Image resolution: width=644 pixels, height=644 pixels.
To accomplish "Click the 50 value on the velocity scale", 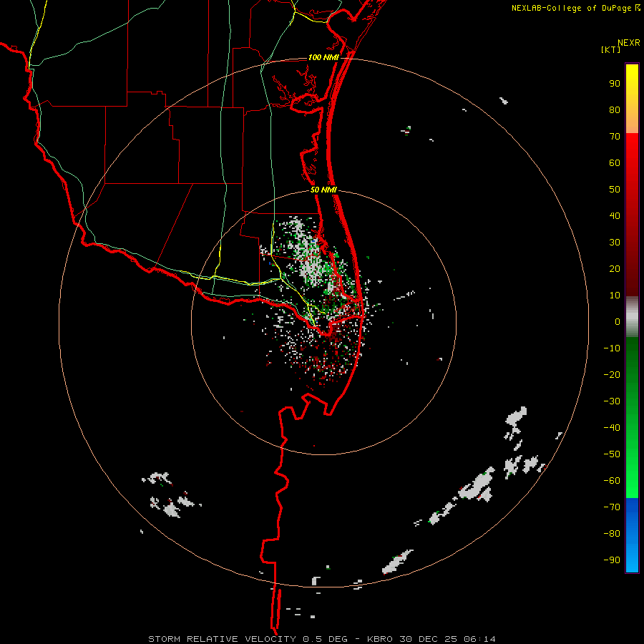I will point(615,190).
